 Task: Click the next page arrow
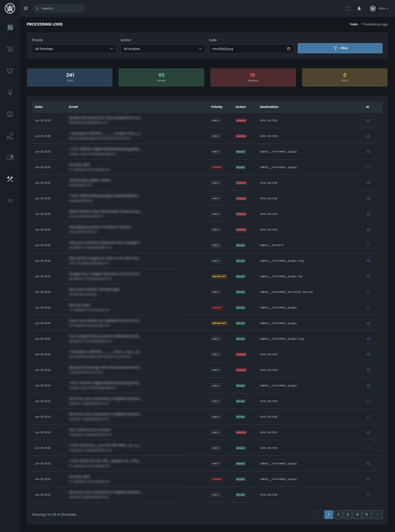377,514
